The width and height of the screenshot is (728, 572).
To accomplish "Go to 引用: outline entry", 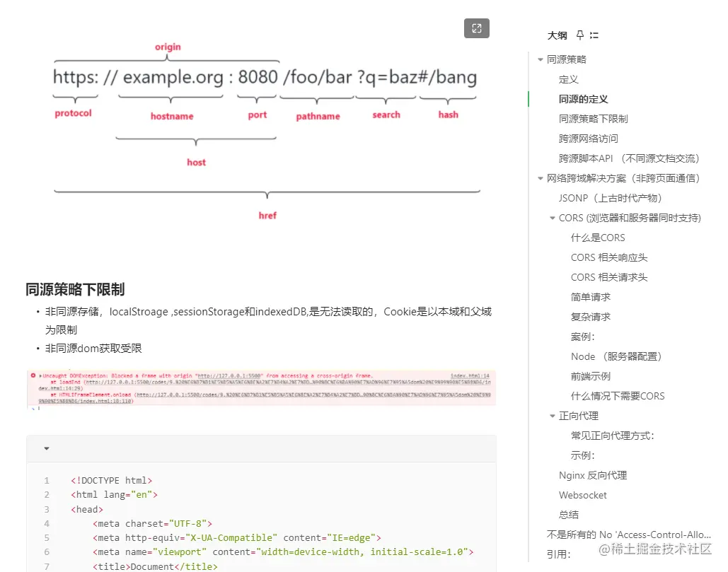I will (558, 554).
